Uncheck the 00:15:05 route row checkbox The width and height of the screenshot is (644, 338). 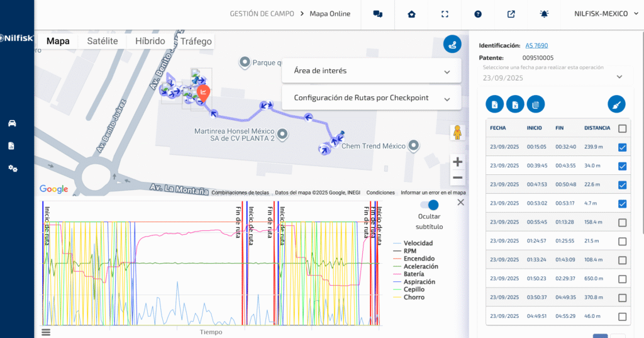click(622, 147)
